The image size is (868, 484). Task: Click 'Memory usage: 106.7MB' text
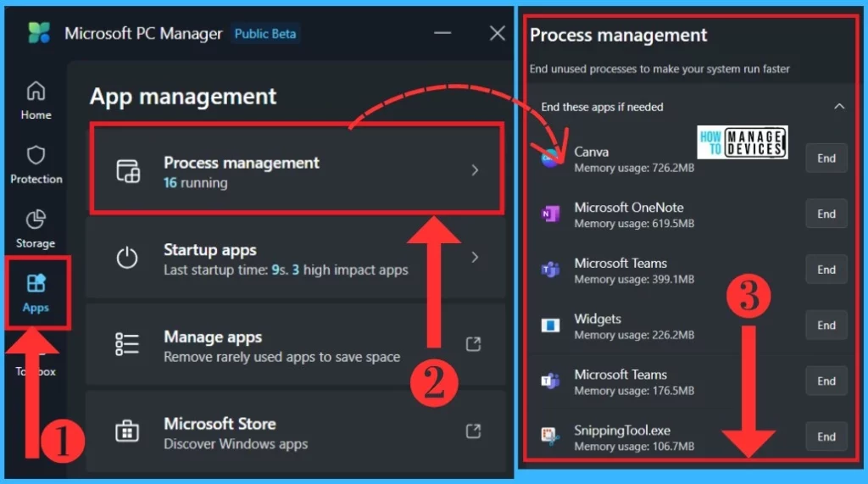pyautogui.click(x=634, y=447)
